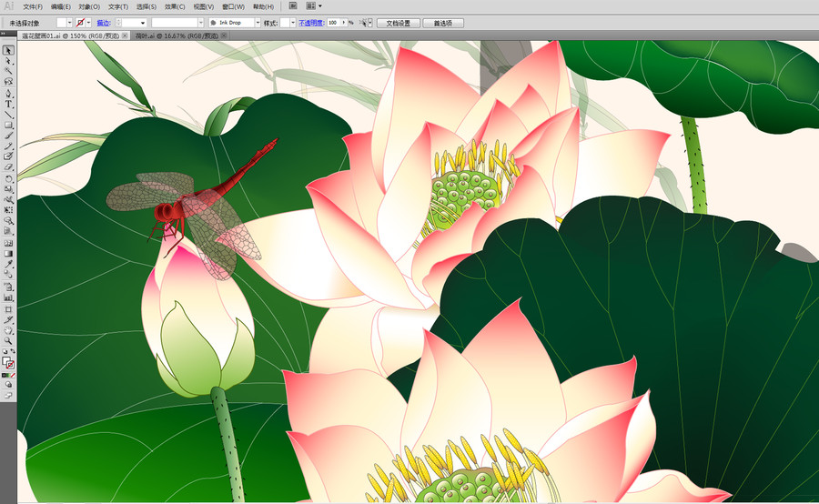The height and width of the screenshot is (504, 819).
Task: Choose the Shape Builder tool
Action: pyautogui.click(x=8, y=220)
